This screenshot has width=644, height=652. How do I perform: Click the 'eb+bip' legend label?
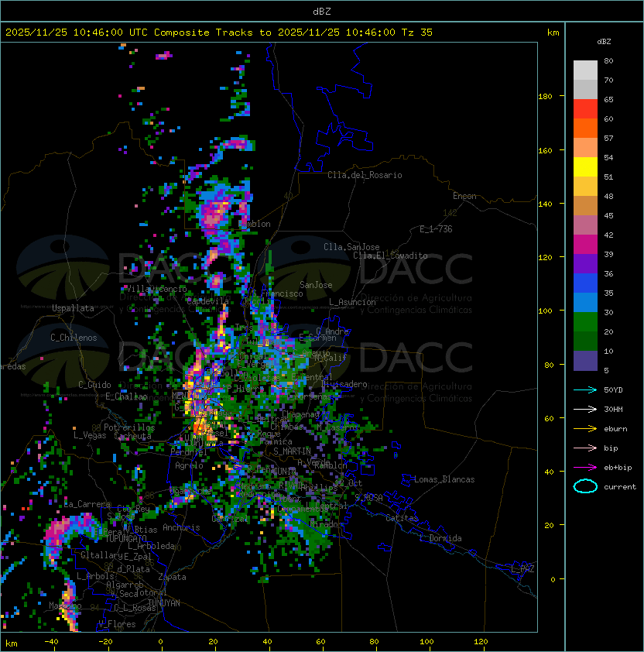tap(618, 468)
